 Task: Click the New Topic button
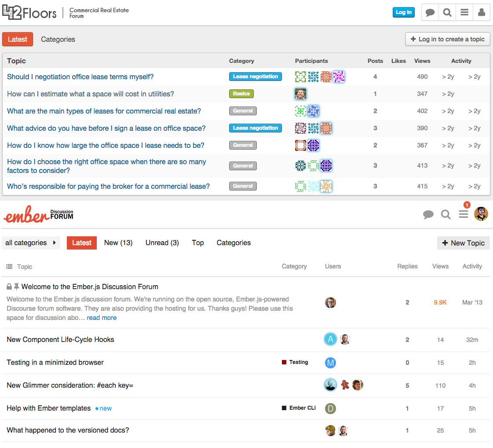coord(464,243)
